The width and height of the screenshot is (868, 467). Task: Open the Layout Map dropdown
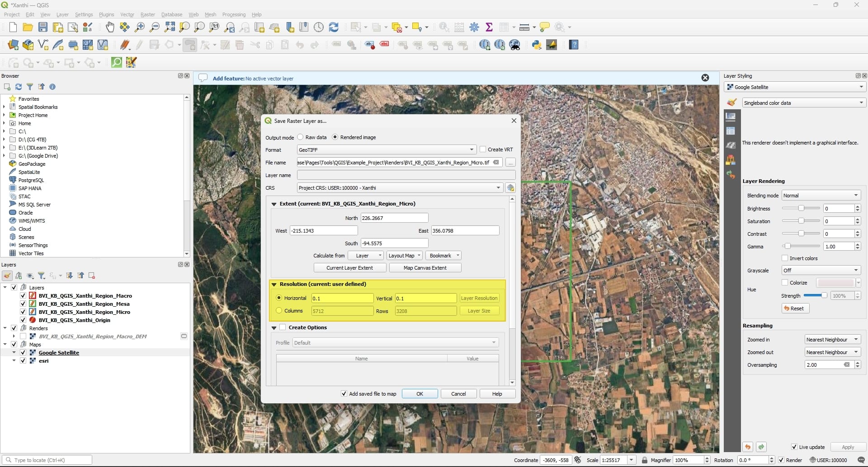[405, 256]
